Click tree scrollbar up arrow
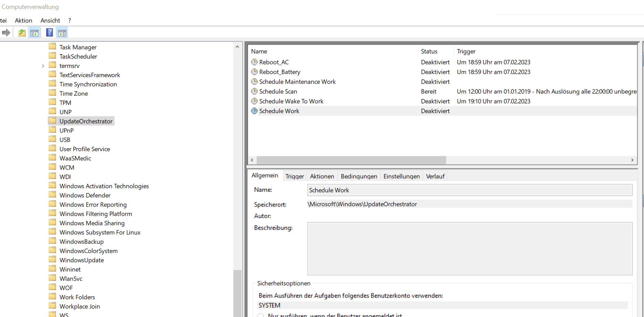644x317 pixels. 237,47
